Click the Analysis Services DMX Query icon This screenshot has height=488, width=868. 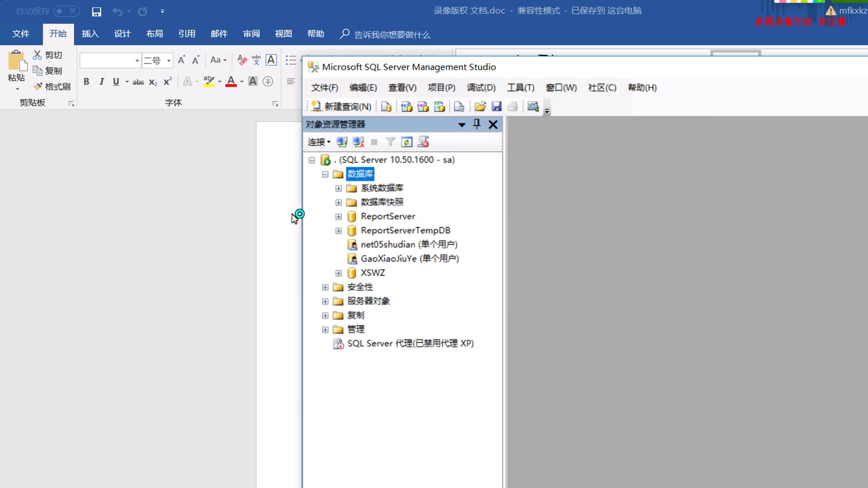[423, 106]
